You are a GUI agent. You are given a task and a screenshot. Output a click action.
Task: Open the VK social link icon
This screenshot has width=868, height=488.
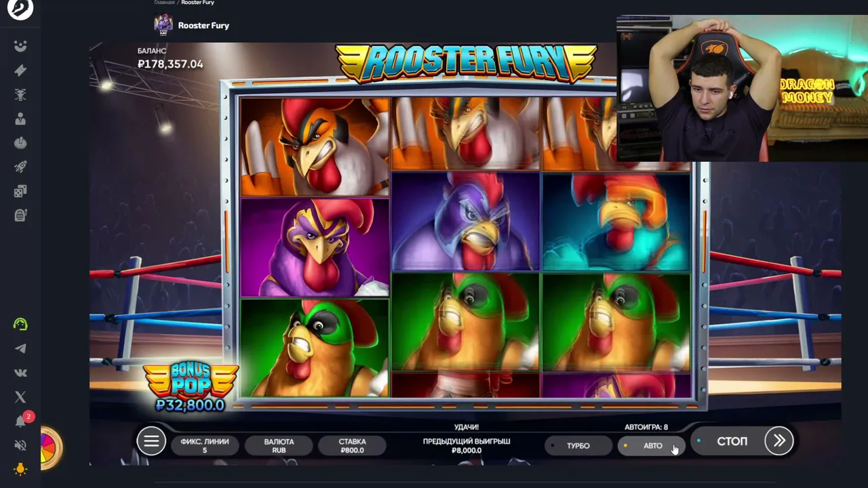(20, 373)
